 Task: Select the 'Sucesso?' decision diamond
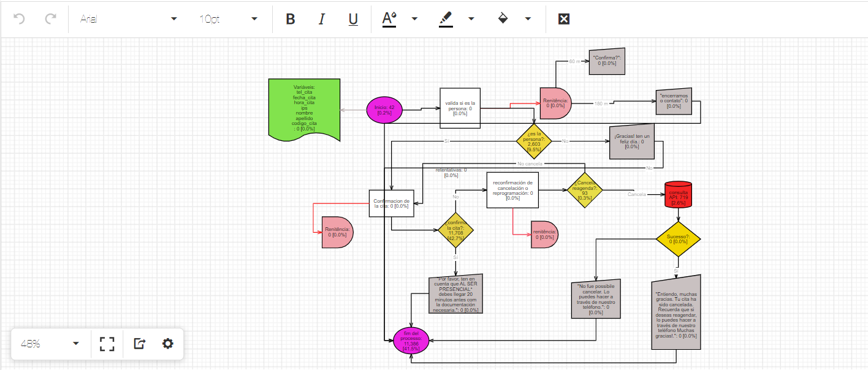[678, 239]
